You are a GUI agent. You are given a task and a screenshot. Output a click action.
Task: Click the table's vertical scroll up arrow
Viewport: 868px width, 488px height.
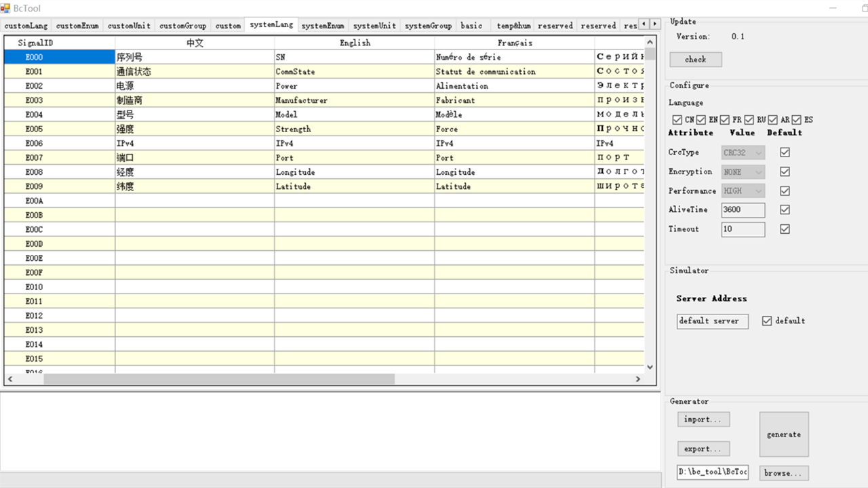point(650,42)
